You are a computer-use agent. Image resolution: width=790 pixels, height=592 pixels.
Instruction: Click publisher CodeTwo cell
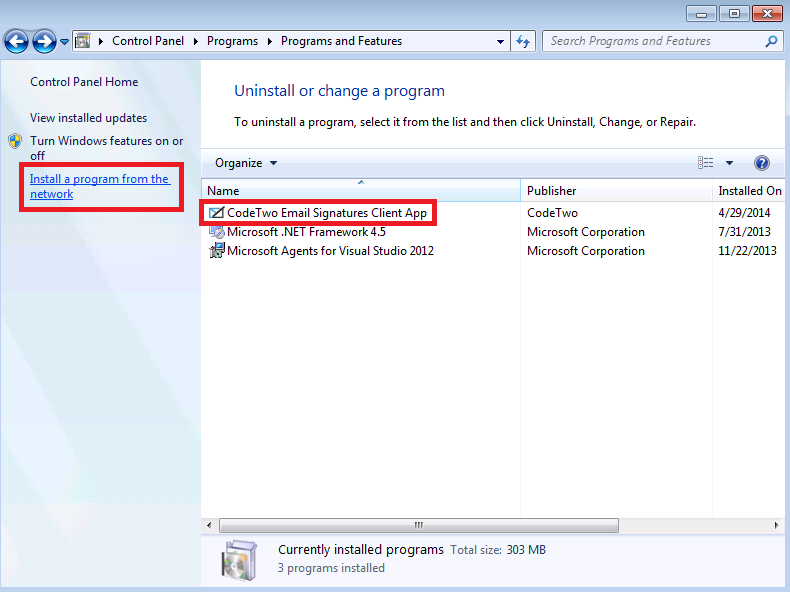coord(552,213)
